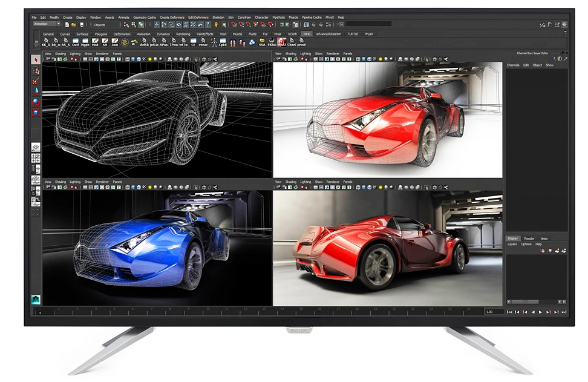Switch to the Anim layer tab
The image size is (588, 382).
[544, 239]
